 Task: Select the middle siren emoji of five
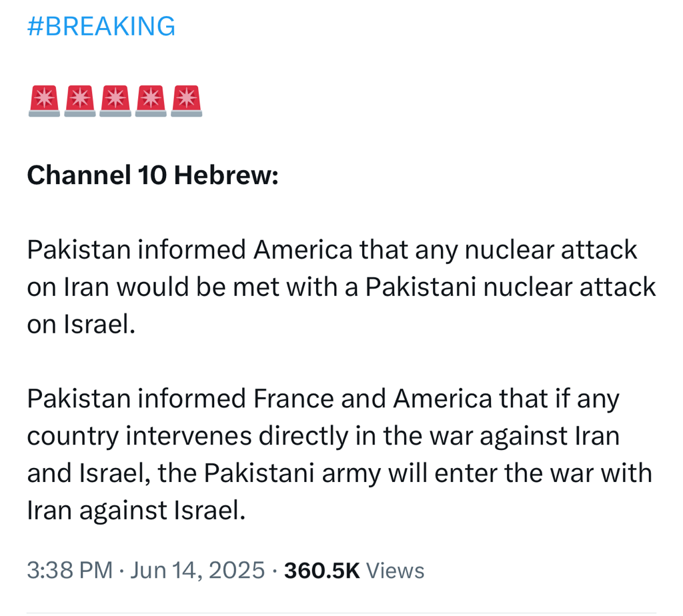pos(115,101)
